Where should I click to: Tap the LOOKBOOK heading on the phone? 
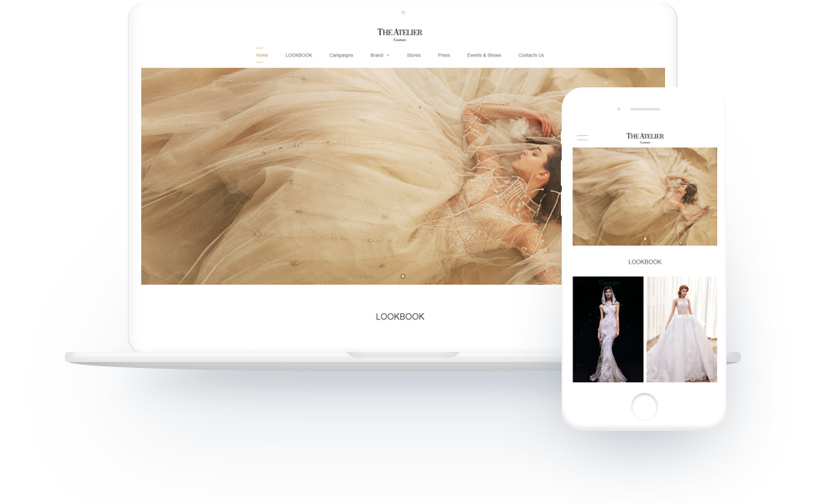click(x=645, y=262)
